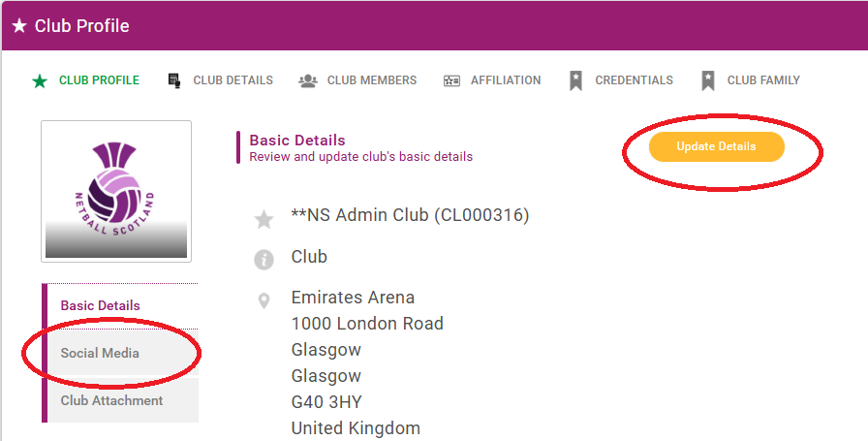Select Basic Details in the side menu
Screen dimensions: 868x441
101,305
